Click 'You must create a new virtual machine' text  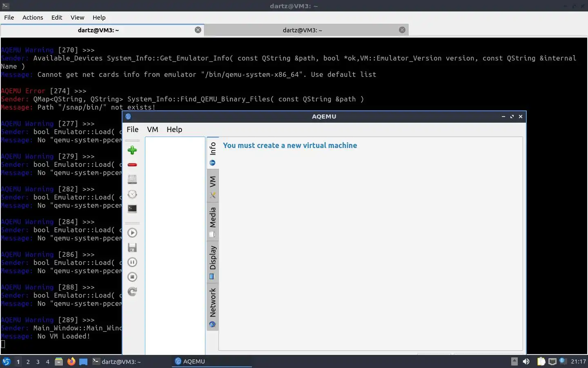tap(290, 146)
